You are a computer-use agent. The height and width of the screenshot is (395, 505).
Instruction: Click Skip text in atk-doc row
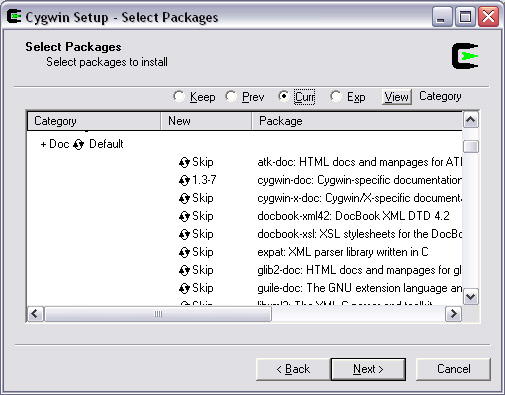[203, 162]
